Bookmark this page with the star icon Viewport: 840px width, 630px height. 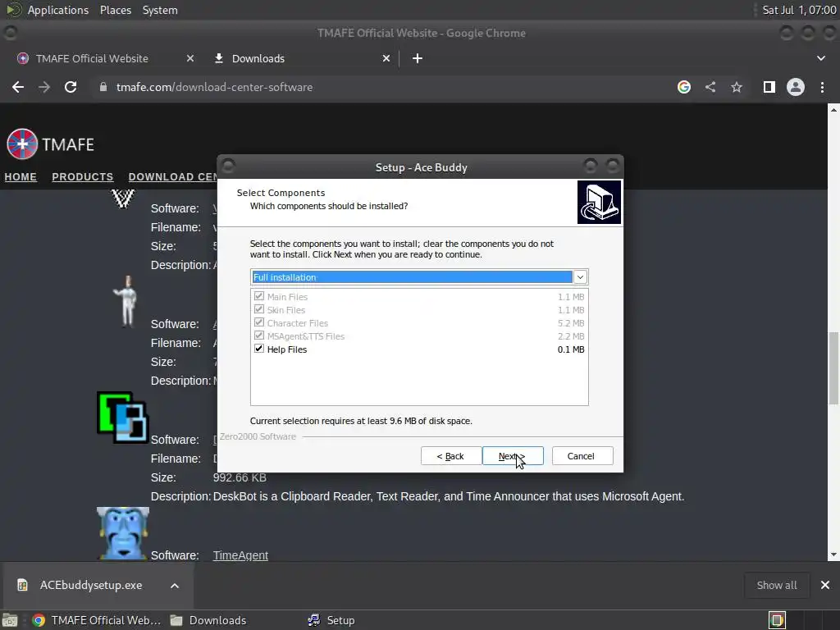[737, 87]
